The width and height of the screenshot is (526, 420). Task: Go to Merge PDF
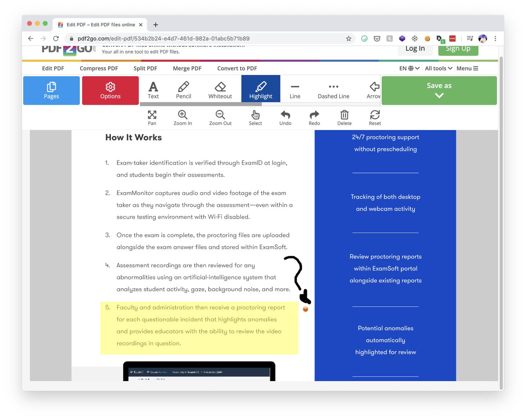click(187, 68)
